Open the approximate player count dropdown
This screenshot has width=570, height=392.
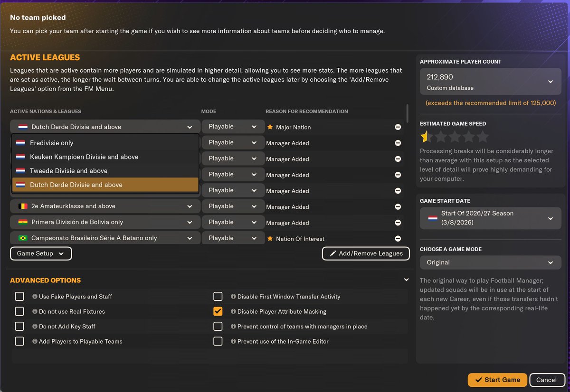click(491, 82)
